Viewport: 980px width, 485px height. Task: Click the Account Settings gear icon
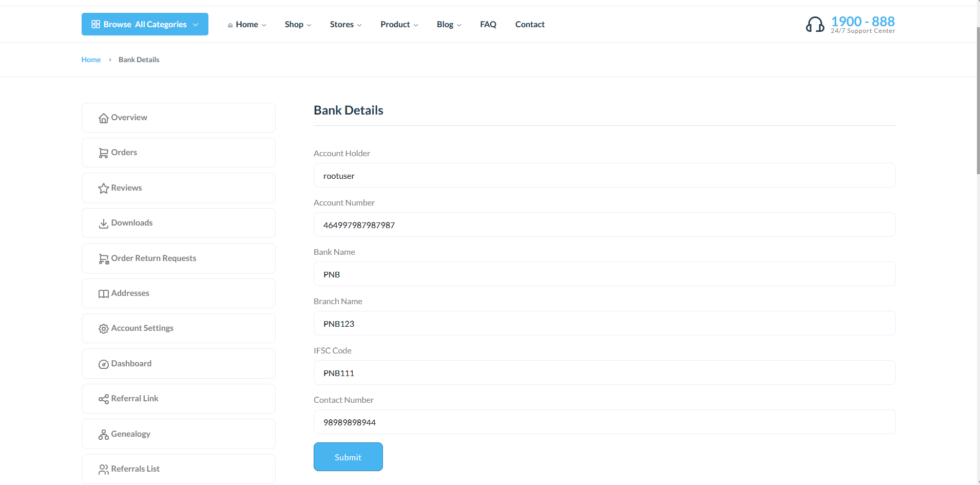pos(103,328)
